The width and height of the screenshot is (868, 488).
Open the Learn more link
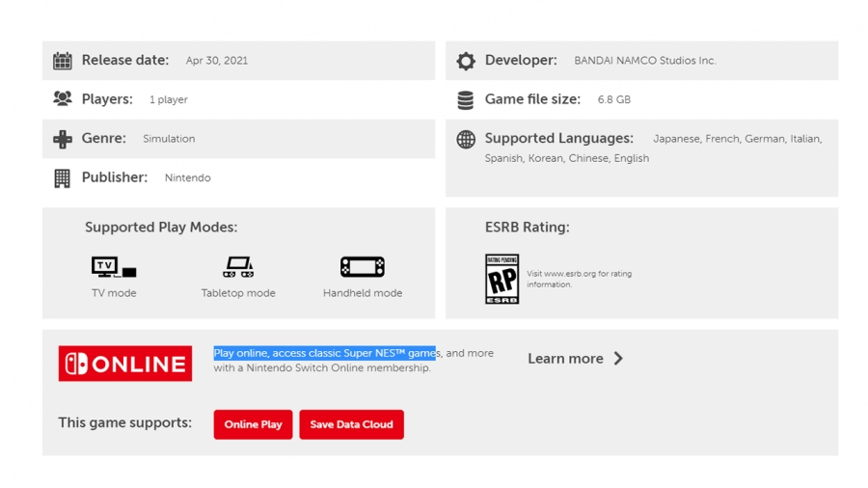tap(565, 359)
